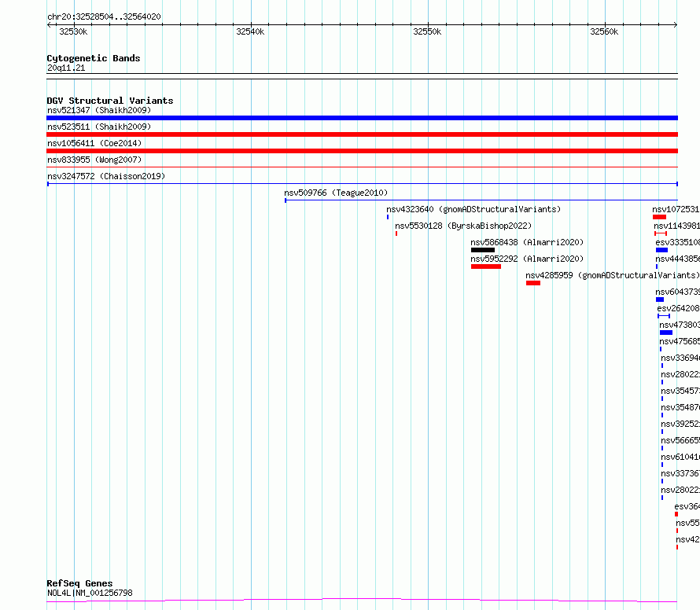Click the nsv475685 variant label
This screenshot has width=700, height=610.
click(x=680, y=341)
